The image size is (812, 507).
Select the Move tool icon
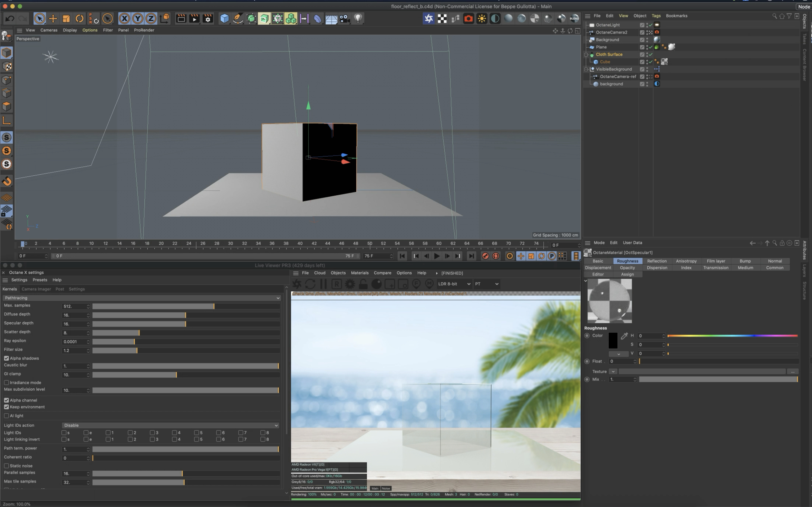pos(53,19)
